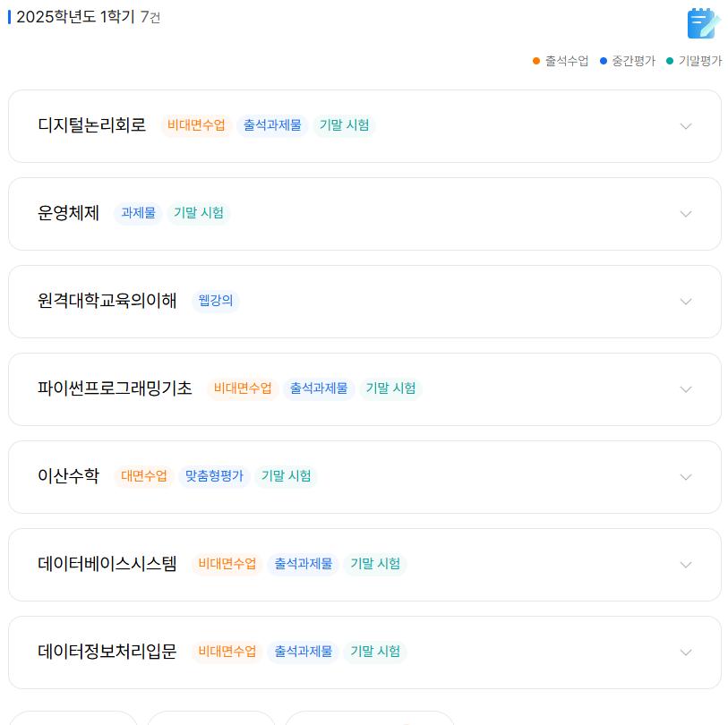
Task: Click the 맞춤형평가 tag on 이산수학
Action: coord(214,476)
